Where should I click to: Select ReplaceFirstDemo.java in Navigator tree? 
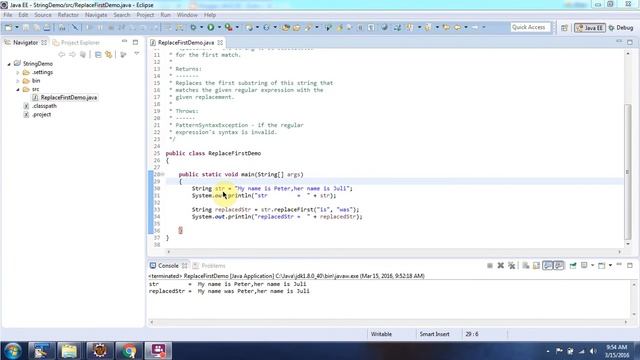click(x=64, y=98)
